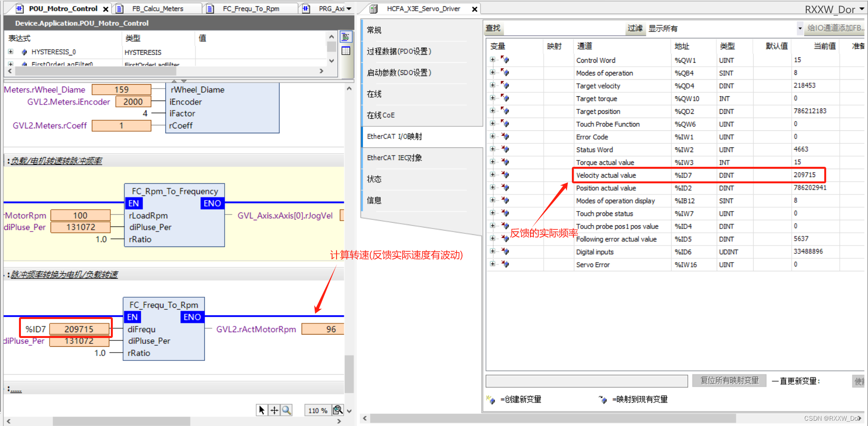Screen dimensions: 868x426
Task: Click variable icon of Target position row
Action: (x=505, y=111)
